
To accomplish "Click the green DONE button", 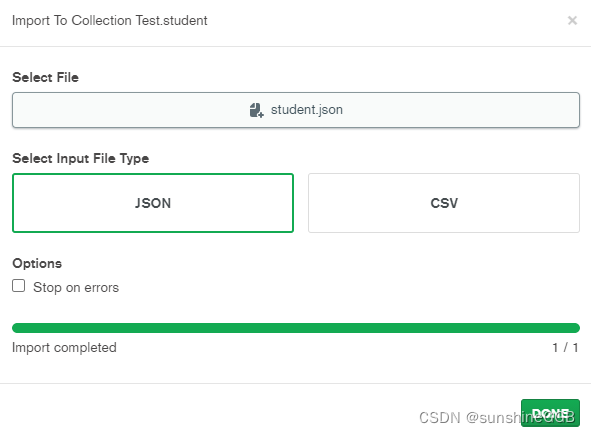I will tap(550, 413).
